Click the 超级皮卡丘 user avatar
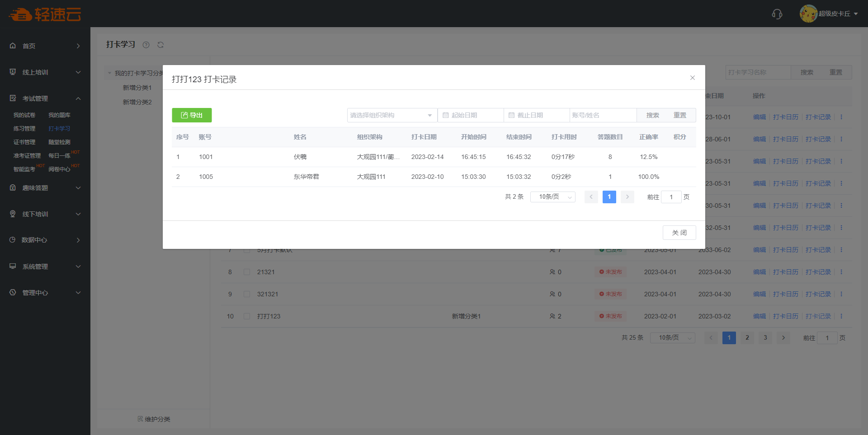Viewport: 868px width, 435px height. click(808, 14)
